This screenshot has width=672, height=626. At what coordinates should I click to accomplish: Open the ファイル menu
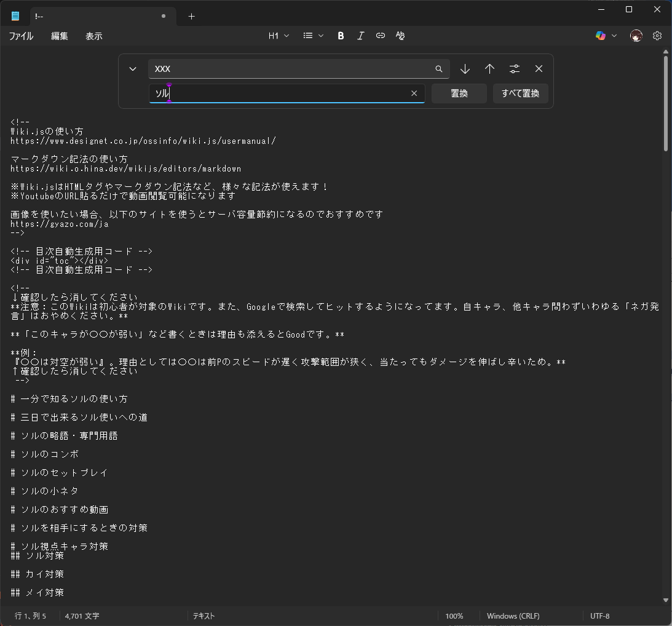pyautogui.click(x=21, y=36)
